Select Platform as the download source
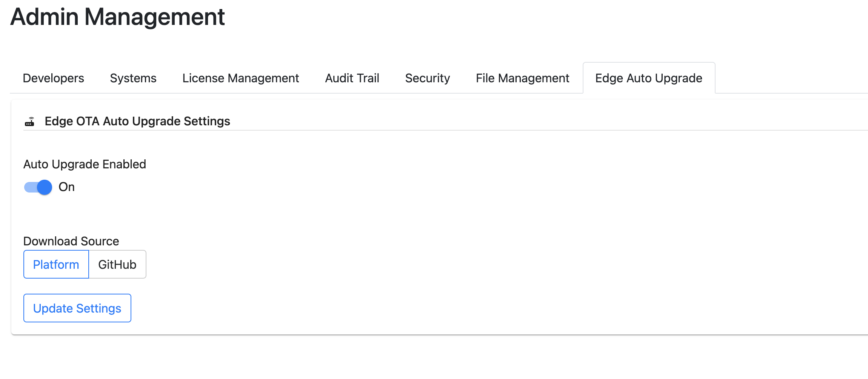The width and height of the screenshot is (868, 379). click(56, 264)
